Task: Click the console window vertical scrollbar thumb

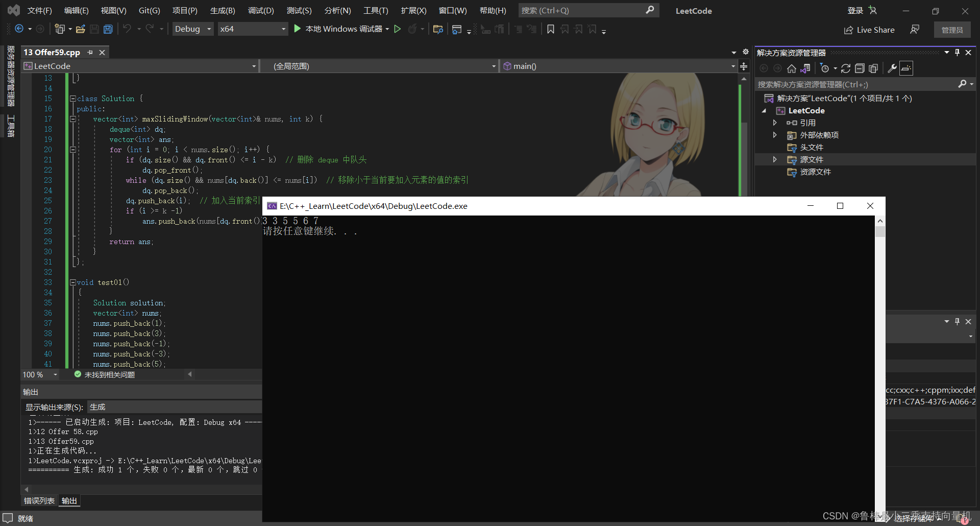Action: [x=880, y=231]
